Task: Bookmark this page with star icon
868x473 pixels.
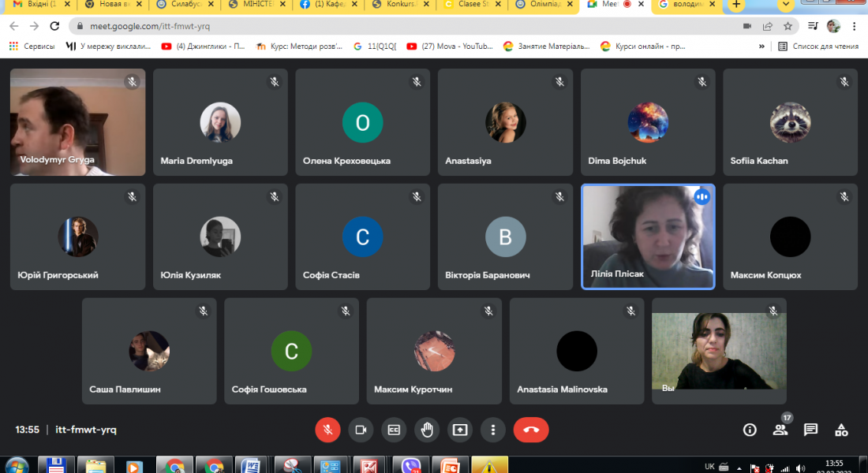Action: 788,26
